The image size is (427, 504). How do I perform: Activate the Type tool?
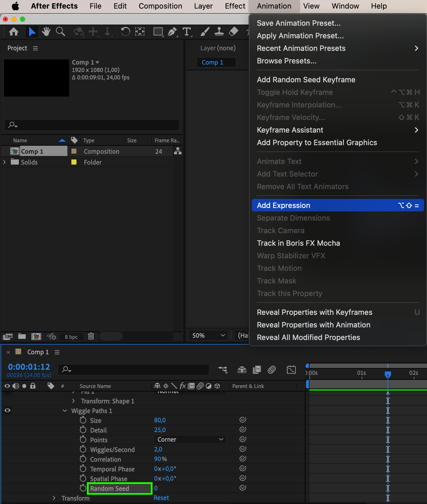point(187,31)
